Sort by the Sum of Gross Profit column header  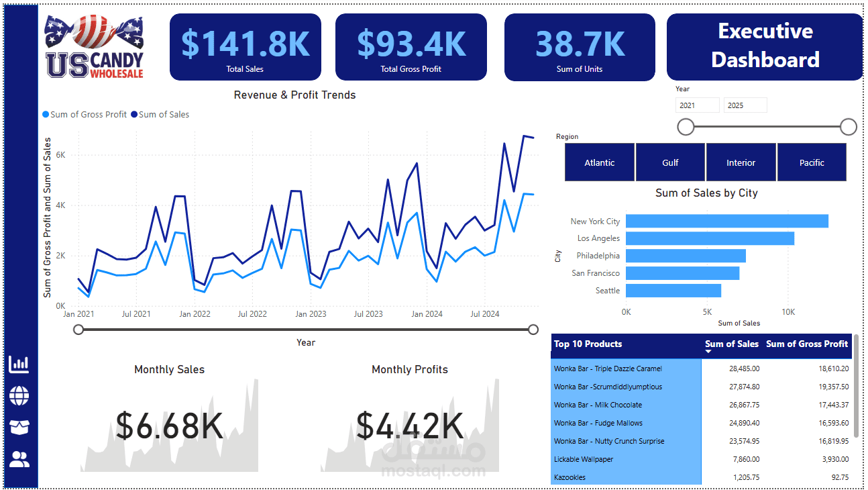pos(807,344)
